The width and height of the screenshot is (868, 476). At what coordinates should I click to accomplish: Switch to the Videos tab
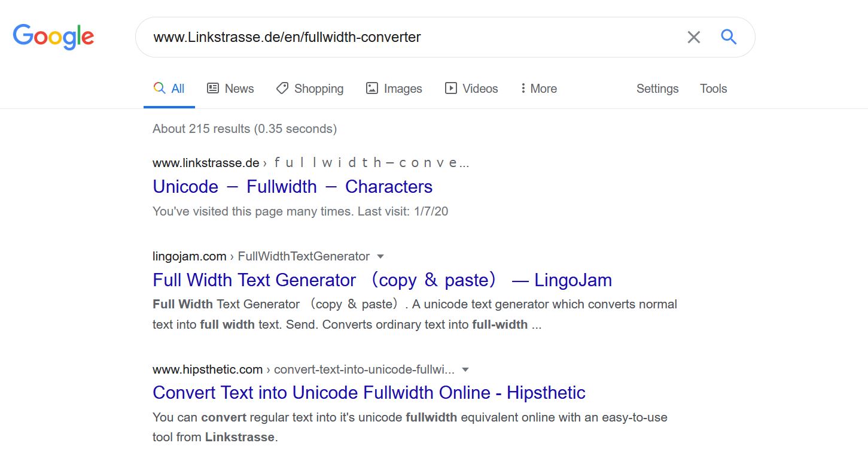click(x=471, y=89)
